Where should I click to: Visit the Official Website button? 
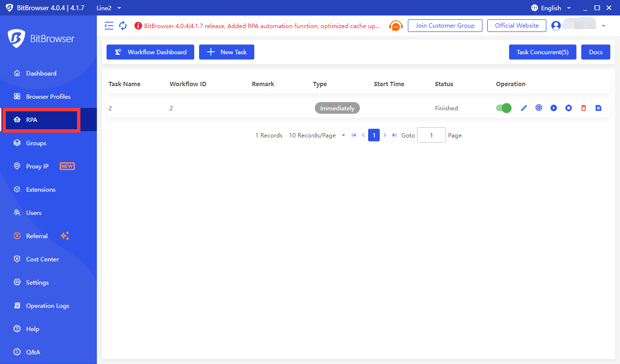517,26
